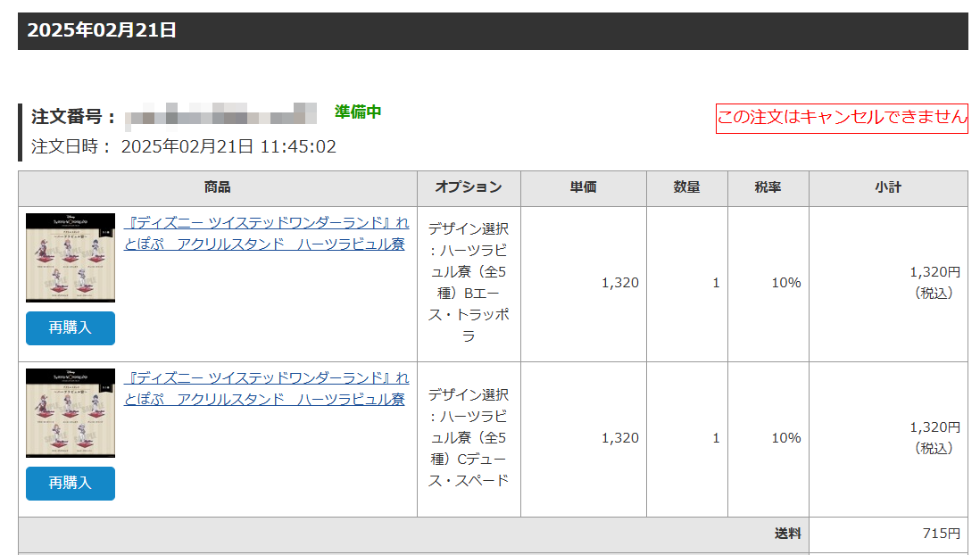This screenshot has height=555, width=980.
Task: Click the 2025年02月21日 date header bar
Action: coord(493,30)
